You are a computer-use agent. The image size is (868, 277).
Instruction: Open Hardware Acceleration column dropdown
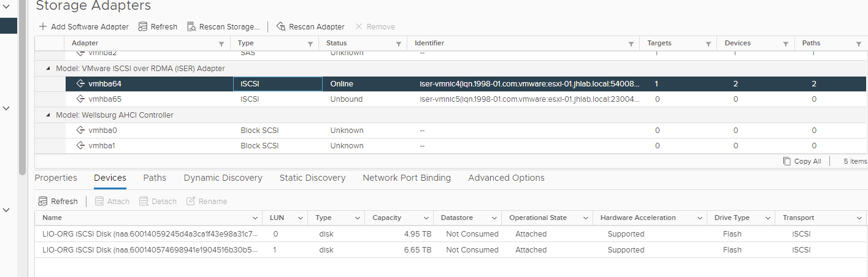coord(700,218)
